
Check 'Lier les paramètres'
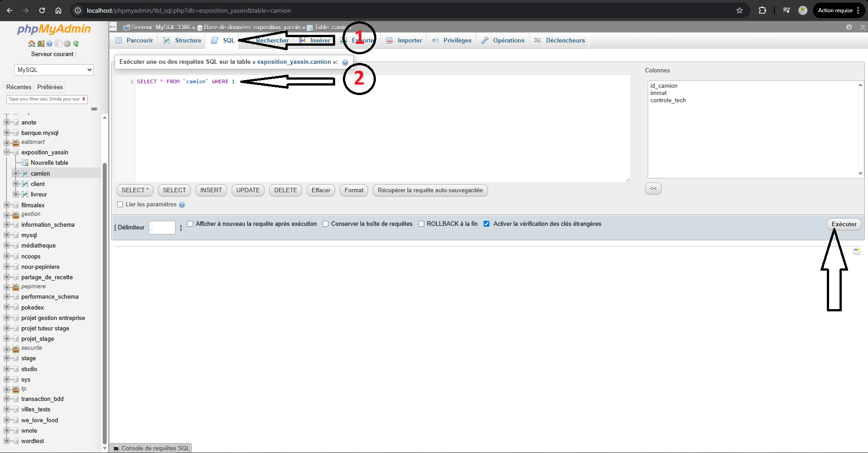click(120, 205)
